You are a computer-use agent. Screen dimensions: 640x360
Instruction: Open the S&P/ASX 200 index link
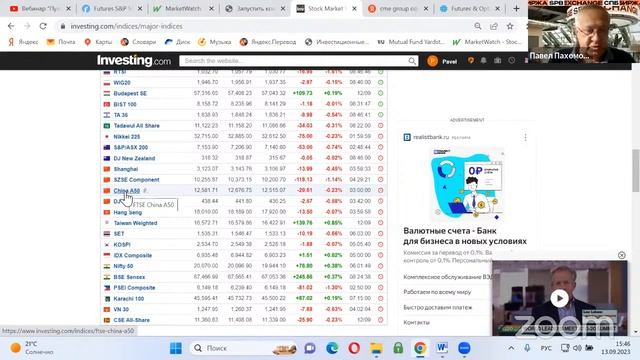coord(131,147)
